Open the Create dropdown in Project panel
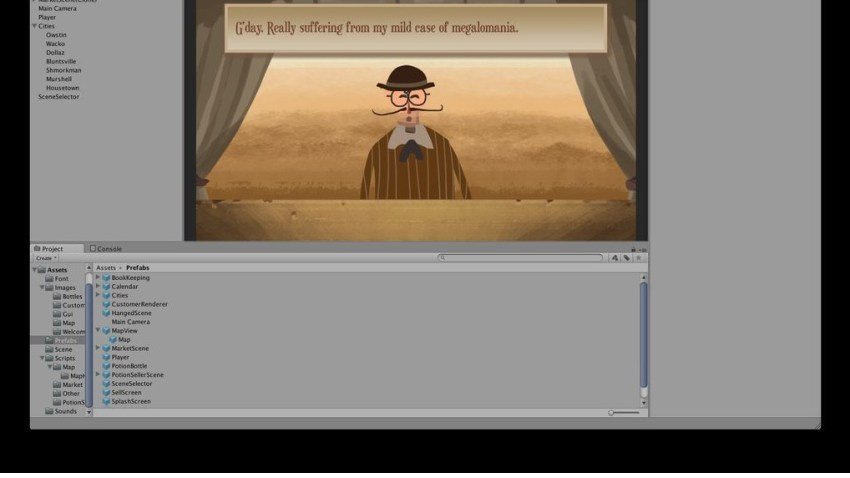Screen dimensions: 850x478 46,258
